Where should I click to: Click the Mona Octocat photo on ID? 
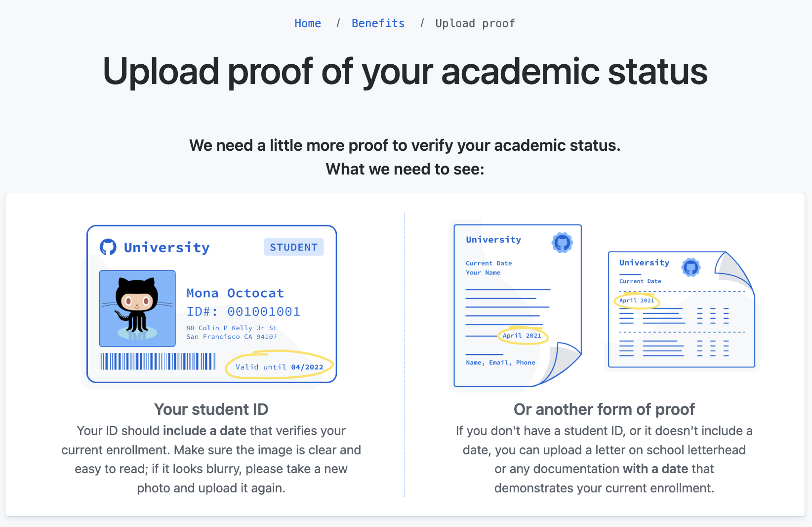137,308
